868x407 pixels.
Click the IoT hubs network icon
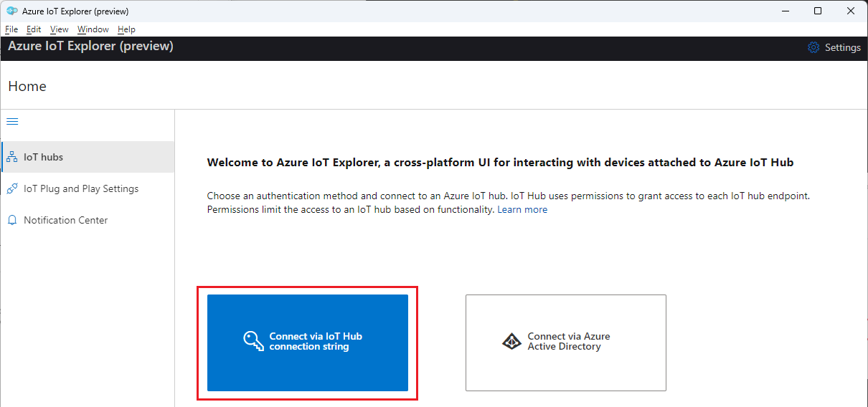tap(12, 157)
